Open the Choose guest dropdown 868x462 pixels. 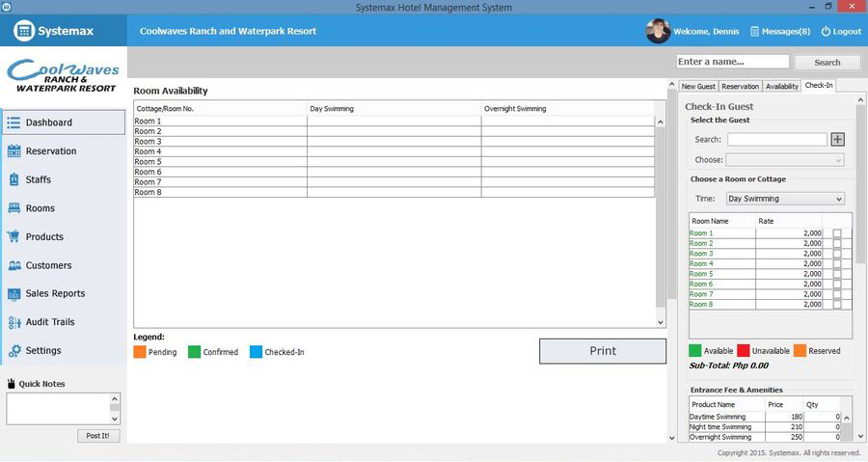point(784,160)
